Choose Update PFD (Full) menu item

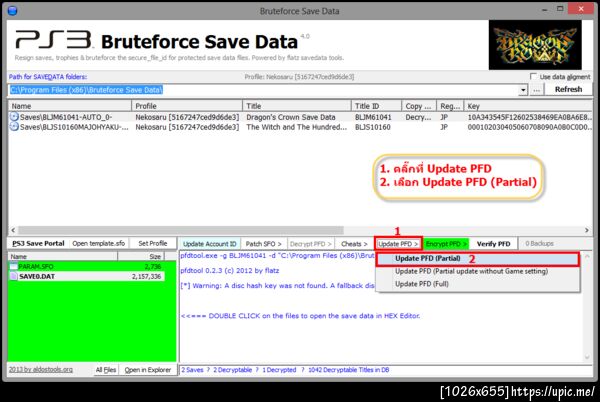click(x=478, y=284)
